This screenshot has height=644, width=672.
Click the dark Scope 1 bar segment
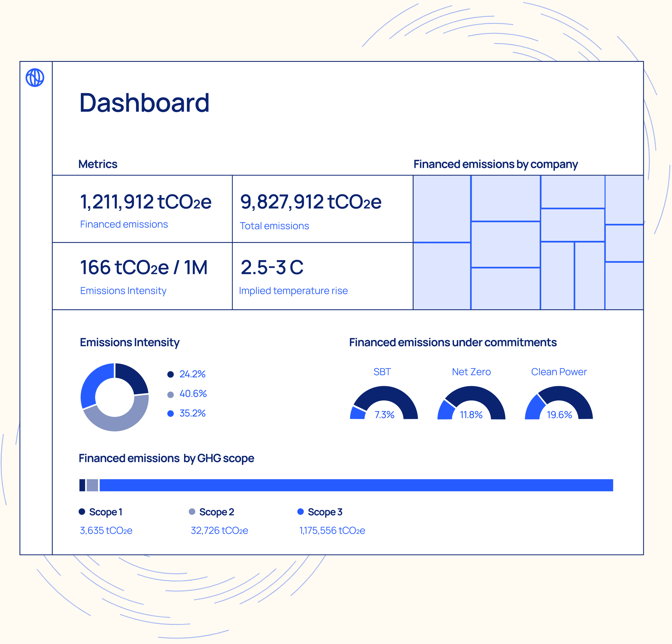tap(82, 485)
